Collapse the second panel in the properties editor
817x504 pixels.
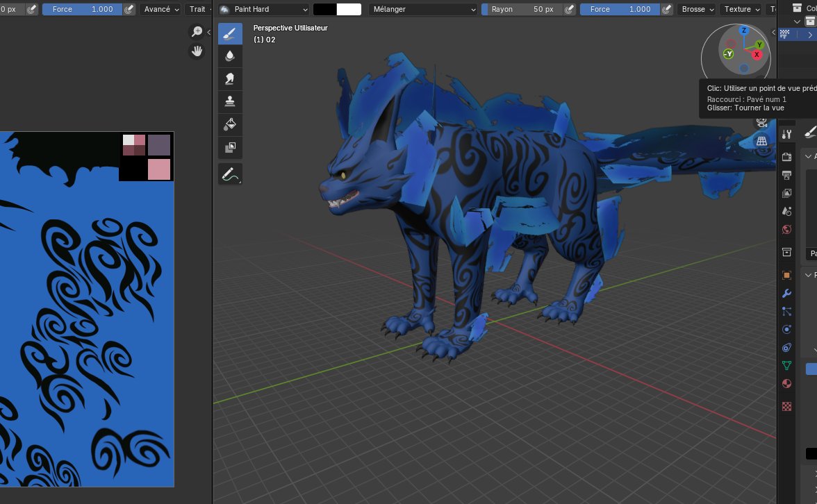tap(808, 275)
